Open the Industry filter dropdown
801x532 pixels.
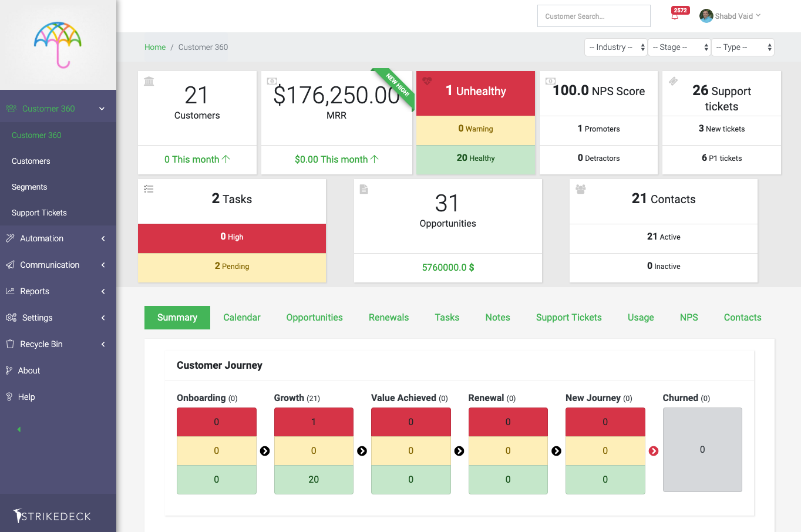coord(615,47)
